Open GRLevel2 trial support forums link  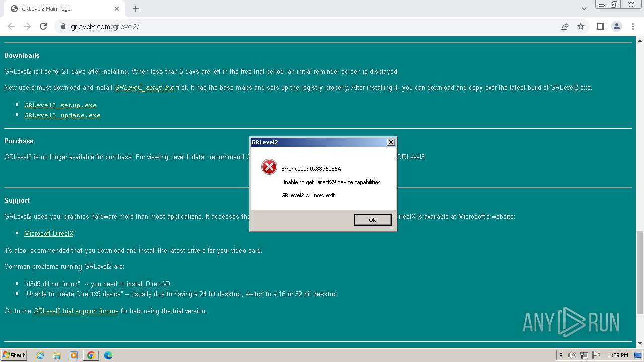pos(76,311)
